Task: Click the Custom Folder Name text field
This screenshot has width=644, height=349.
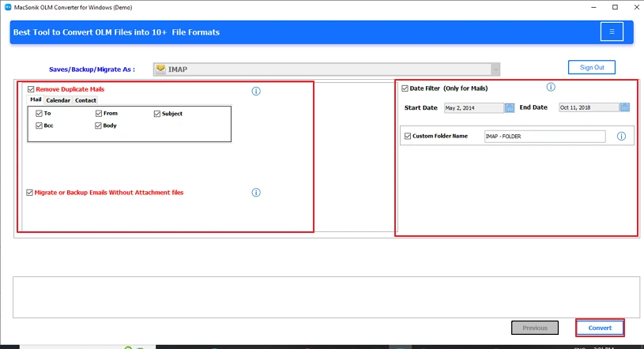Action: point(544,137)
